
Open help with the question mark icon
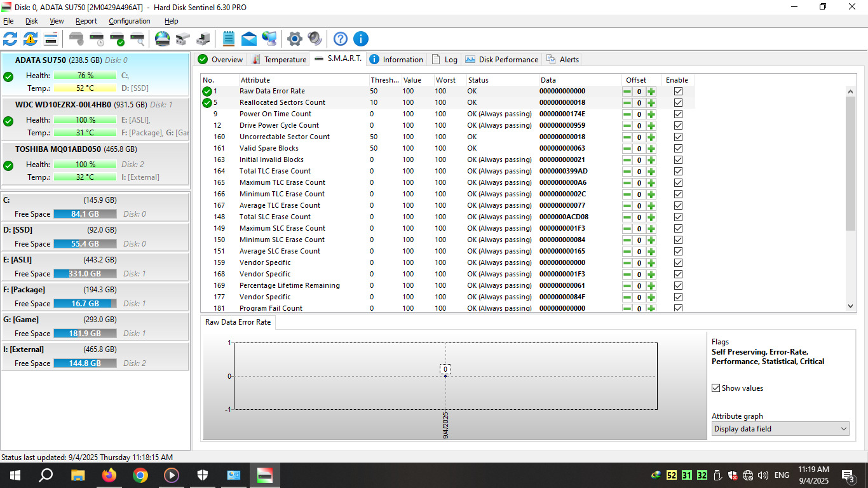(x=341, y=39)
